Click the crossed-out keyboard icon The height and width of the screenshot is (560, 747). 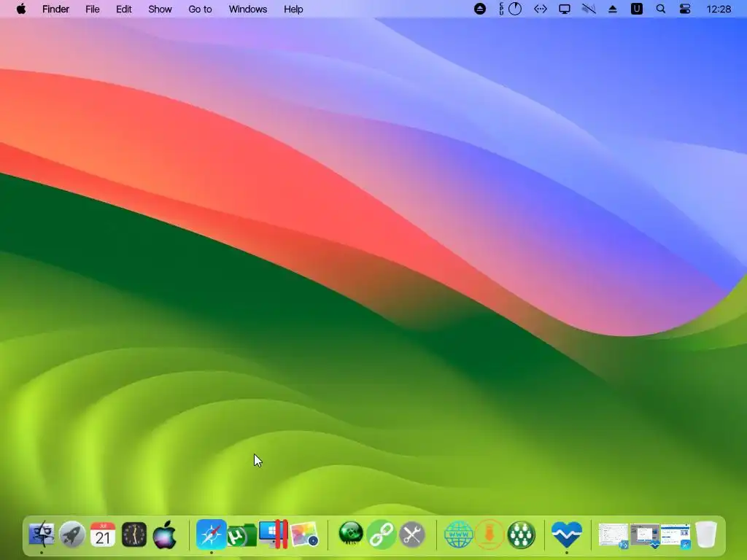589,9
